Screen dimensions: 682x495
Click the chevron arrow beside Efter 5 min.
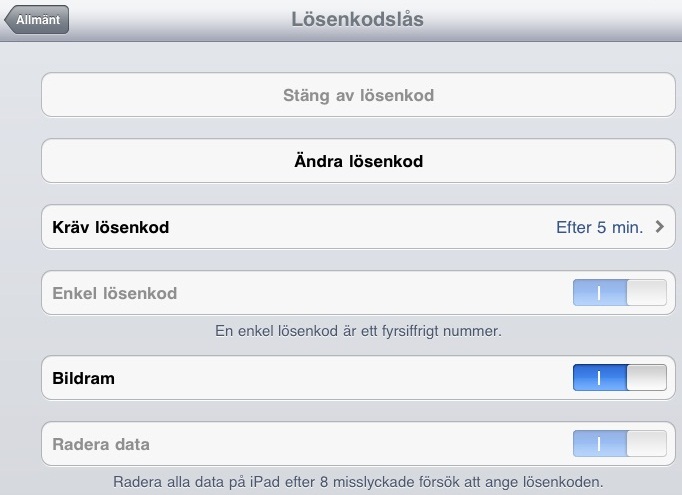tap(659, 227)
